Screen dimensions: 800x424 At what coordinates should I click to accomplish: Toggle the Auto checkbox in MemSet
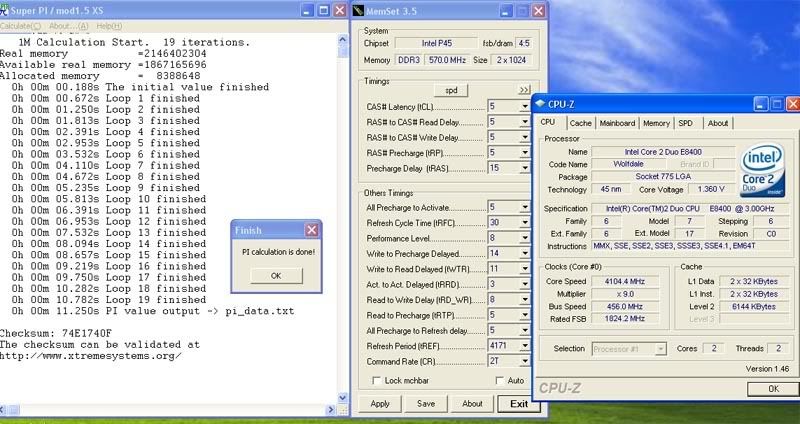point(499,381)
